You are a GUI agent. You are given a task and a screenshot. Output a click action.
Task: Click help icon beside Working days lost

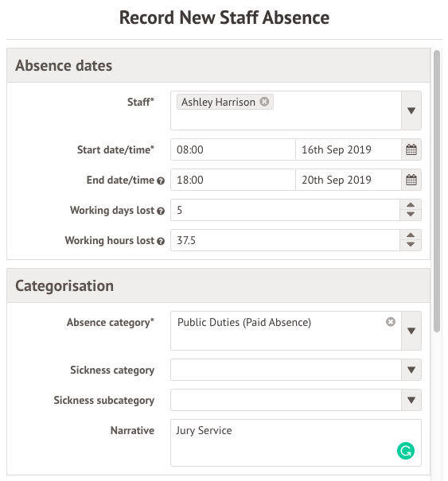(161, 211)
